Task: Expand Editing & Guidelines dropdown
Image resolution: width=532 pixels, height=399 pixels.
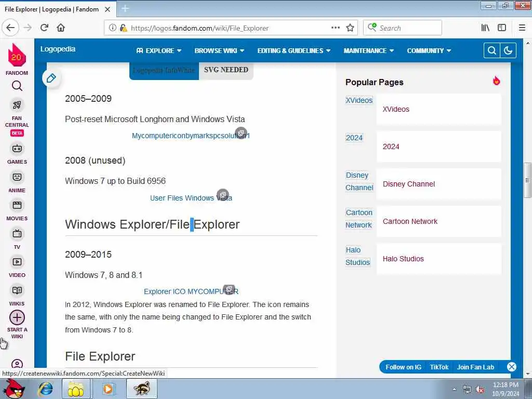Action: 294,50
